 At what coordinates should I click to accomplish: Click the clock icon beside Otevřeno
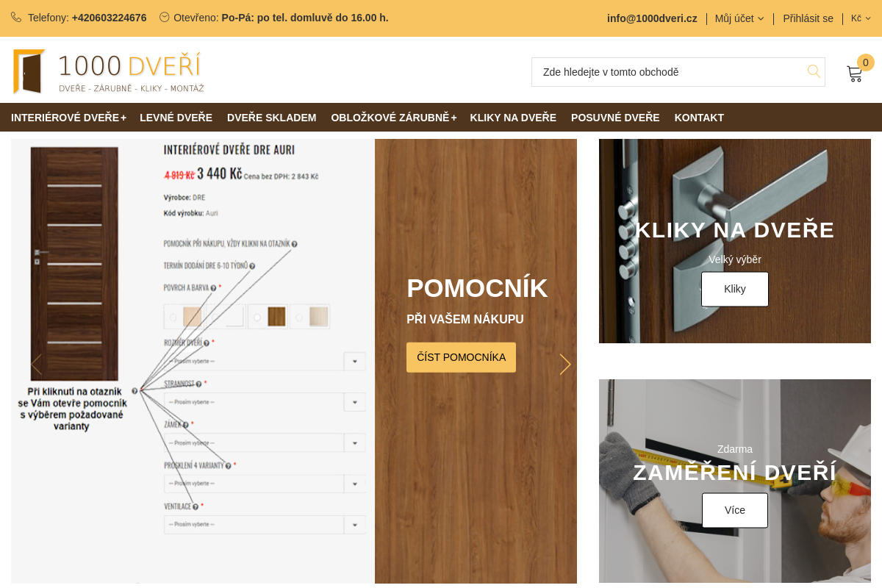click(x=165, y=17)
